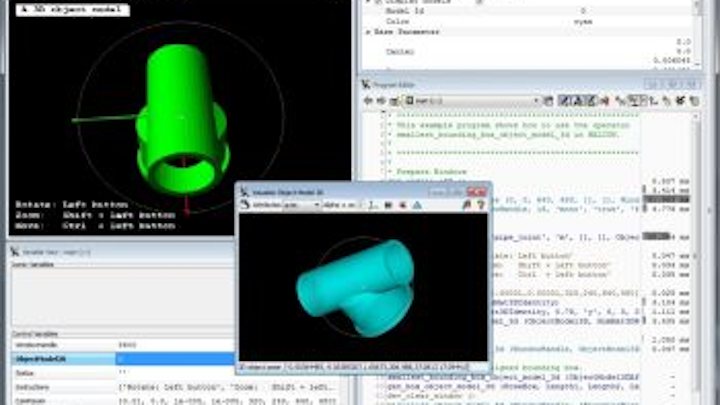The width and height of the screenshot is (720, 405).
Task: Click the rotate icon in Visualize Object Model 3D toolbar
Action: [245, 205]
